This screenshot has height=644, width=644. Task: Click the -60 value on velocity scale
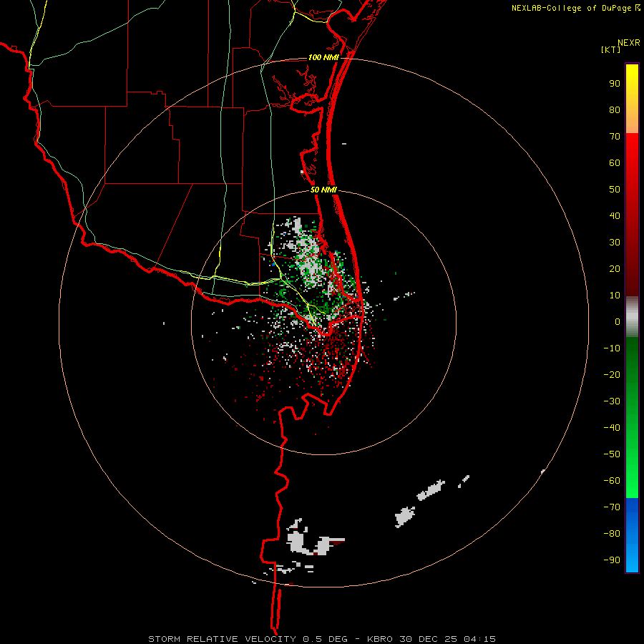click(x=612, y=481)
